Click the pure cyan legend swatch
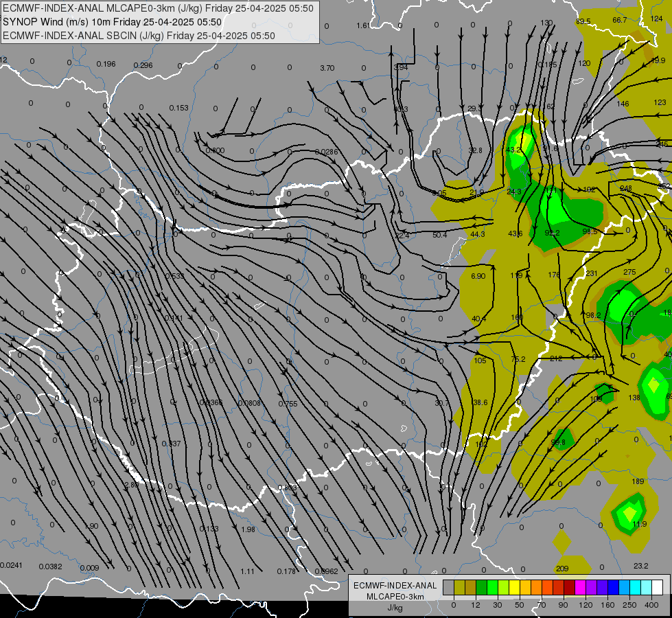 [636, 588]
